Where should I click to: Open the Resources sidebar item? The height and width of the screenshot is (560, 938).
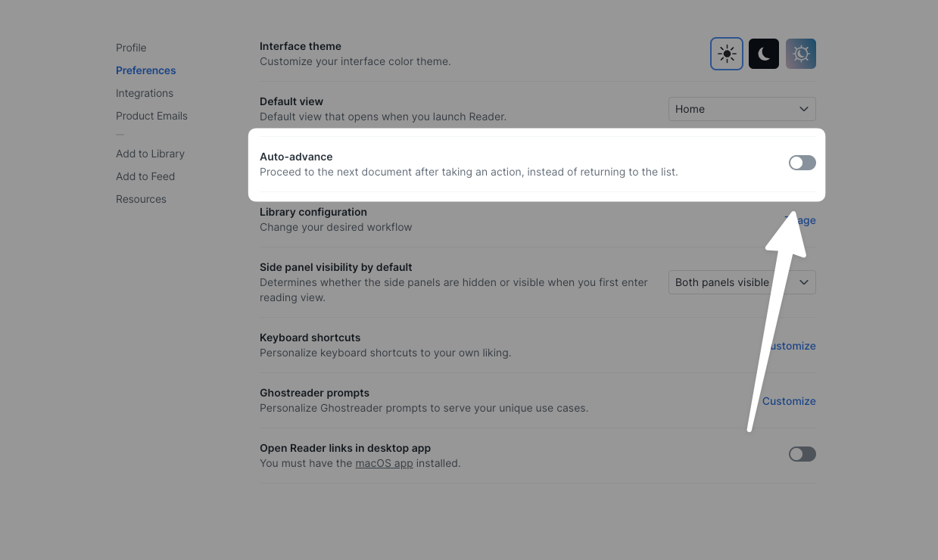(141, 199)
